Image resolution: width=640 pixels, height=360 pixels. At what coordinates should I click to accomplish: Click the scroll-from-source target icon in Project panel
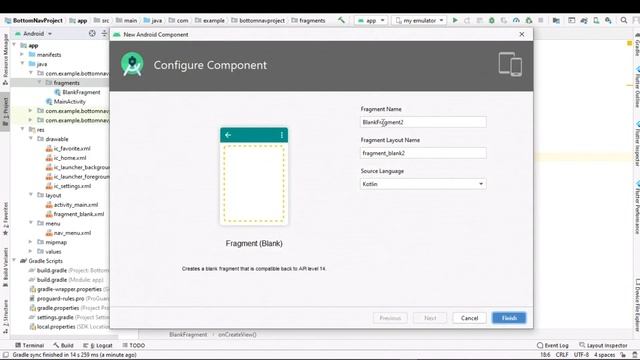(x=92, y=33)
